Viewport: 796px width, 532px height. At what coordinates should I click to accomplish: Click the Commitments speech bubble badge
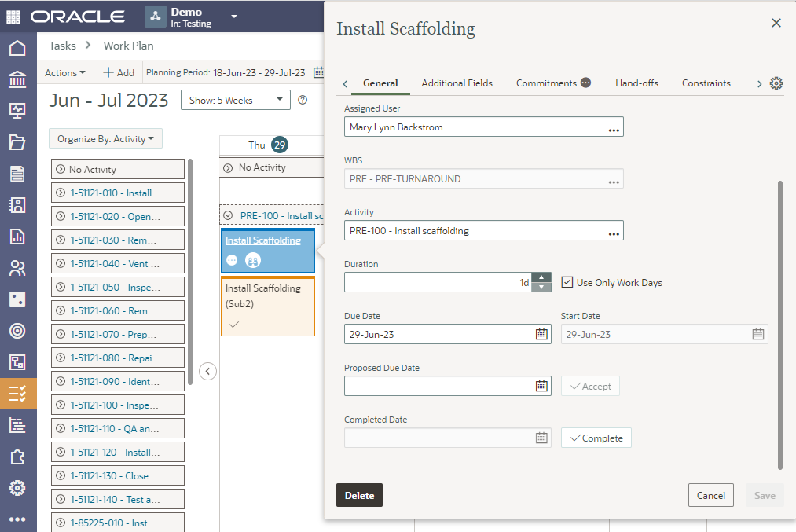point(585,83)
